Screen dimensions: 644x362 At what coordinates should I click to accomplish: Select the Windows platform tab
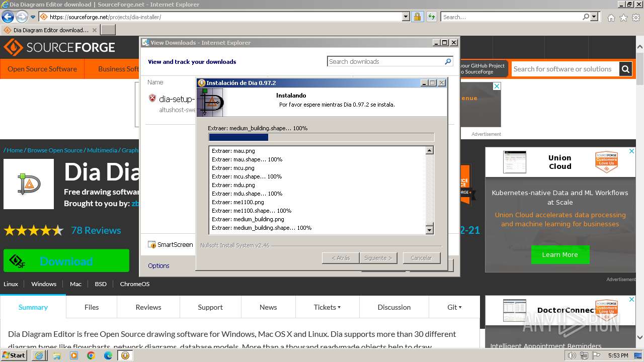coord(44,284)
